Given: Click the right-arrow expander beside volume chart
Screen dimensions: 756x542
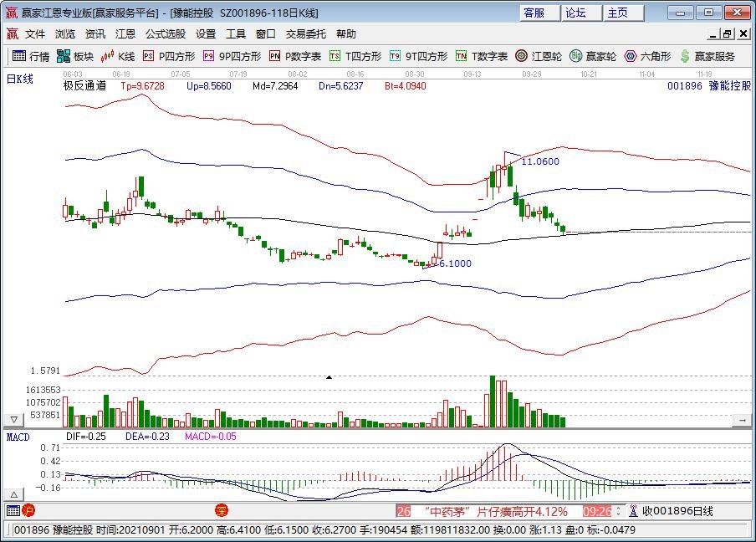Looking at the screenshot, I should click(x=741, y=419).
